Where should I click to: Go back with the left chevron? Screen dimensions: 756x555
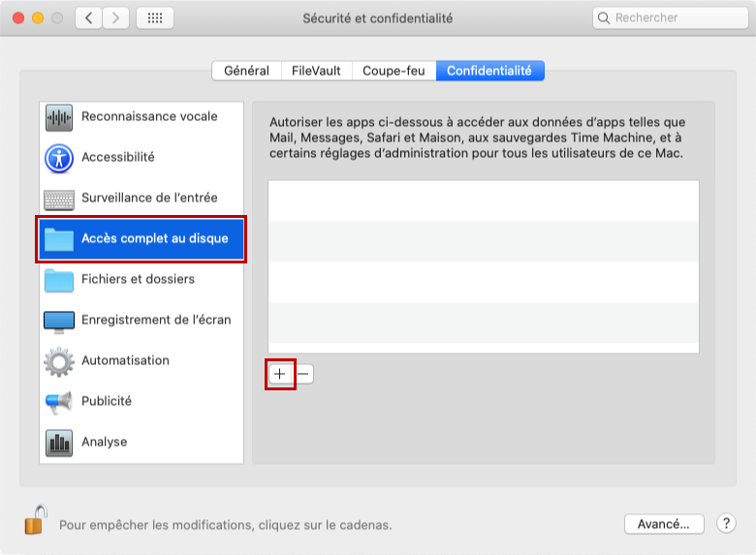point(89,18)
